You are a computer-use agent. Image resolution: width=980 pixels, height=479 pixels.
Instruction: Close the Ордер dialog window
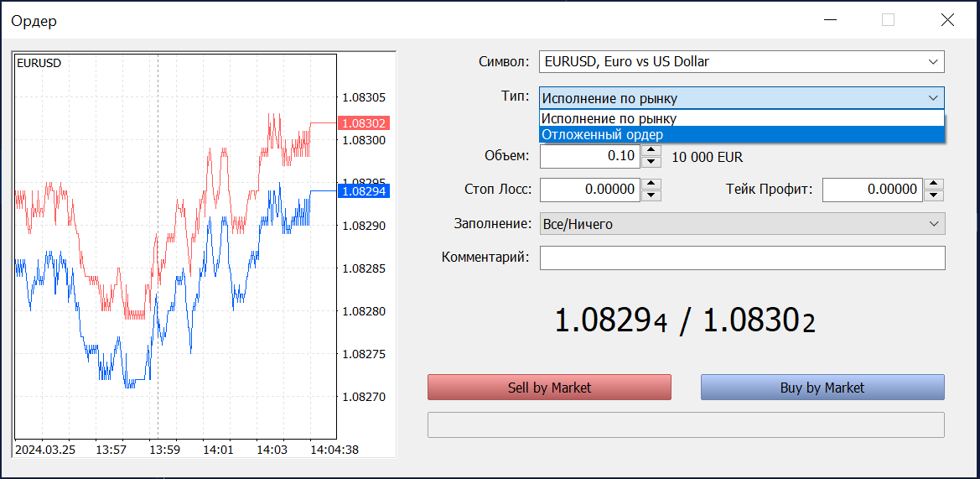(x=947, y=20)
